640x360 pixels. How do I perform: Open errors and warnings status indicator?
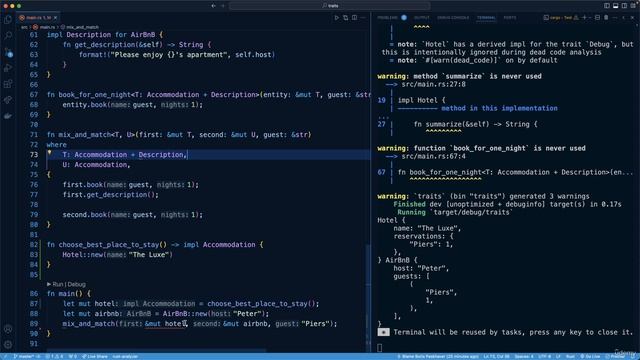click(54, 356)
